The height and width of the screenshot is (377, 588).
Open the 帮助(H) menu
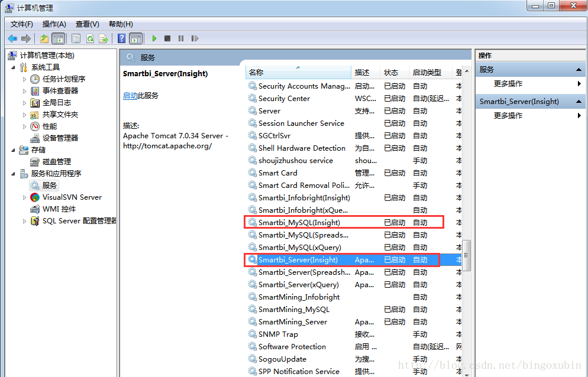121,24
